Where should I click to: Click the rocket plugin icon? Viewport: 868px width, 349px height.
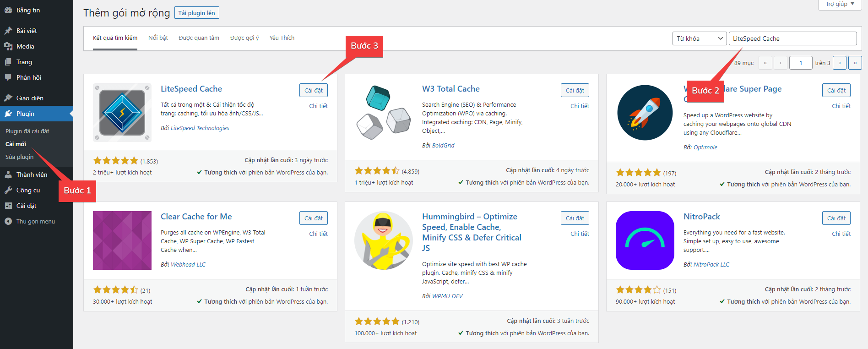(x=645, y=113)
